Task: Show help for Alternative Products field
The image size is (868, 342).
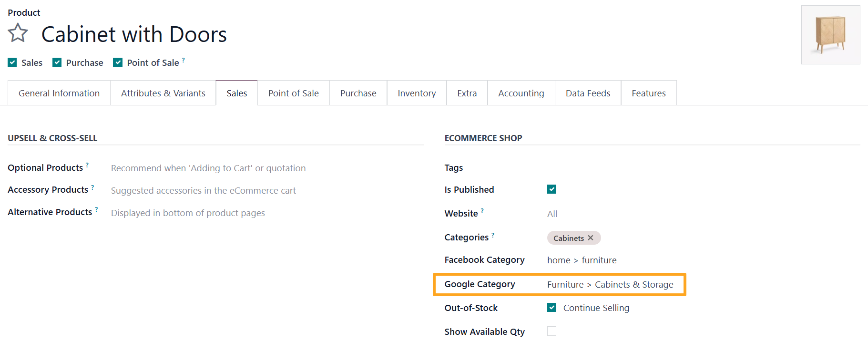Action: 96,209
